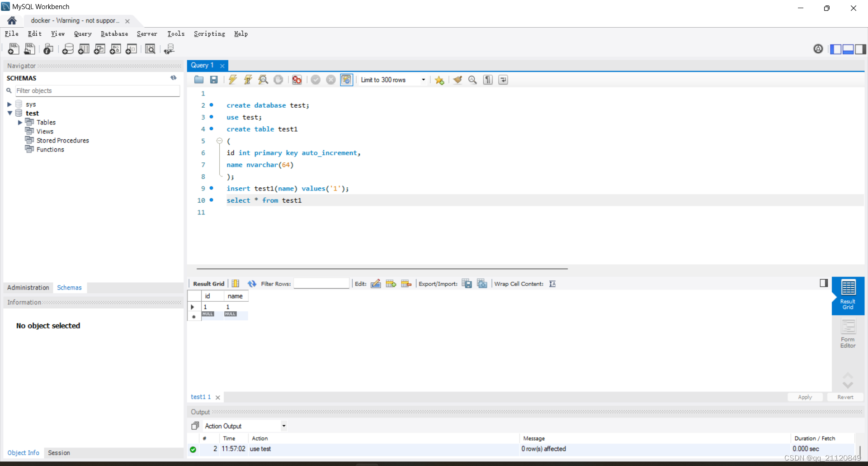Select the Query 1 tab
The image size is (868, 466).
[202, 65]
